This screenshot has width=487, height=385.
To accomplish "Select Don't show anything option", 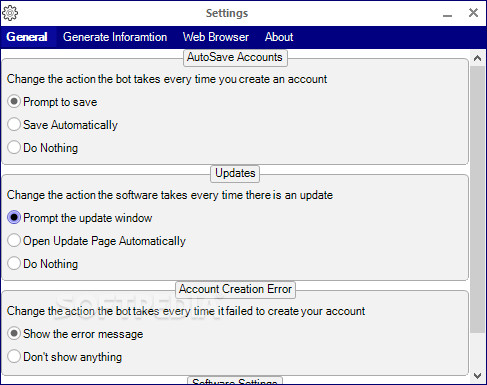I will coord(64,357).
